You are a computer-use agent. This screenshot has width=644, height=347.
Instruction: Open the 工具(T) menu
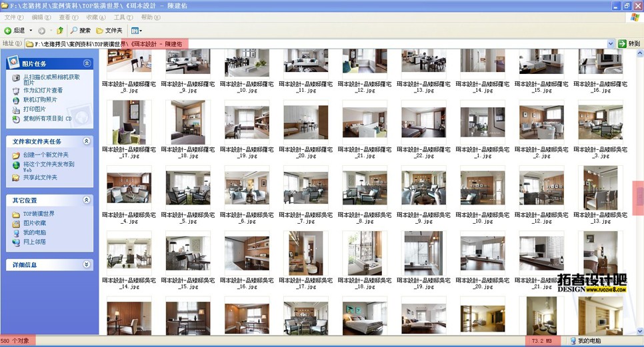(123, 17)
